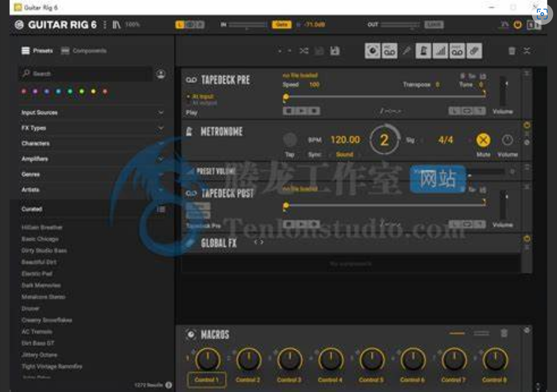This screenshot has width=557, height=392.
Task: Show the Macros tool from the toolbar
Action: pyautogui.click(x=372, y=51)
